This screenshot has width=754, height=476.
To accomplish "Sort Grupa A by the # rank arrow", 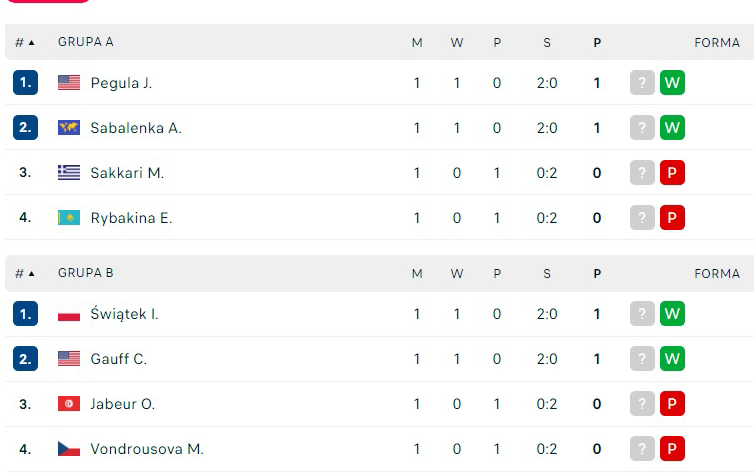I will (x=25, y=42).
